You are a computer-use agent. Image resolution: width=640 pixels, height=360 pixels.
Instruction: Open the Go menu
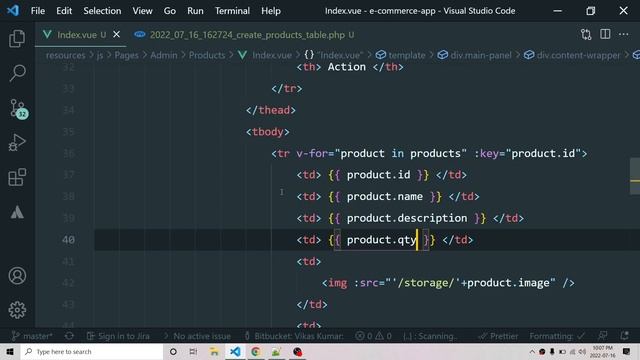(170, 11)
